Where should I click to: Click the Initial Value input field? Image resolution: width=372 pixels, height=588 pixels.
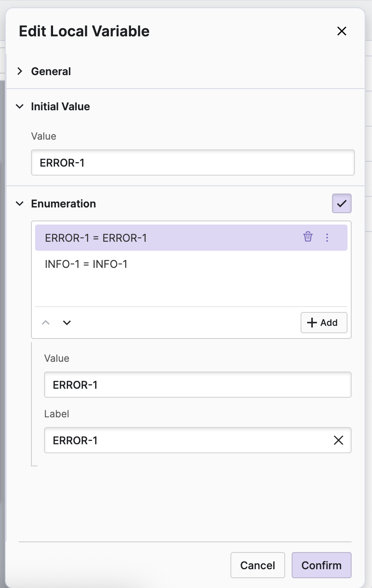click(x=193, y=163)
